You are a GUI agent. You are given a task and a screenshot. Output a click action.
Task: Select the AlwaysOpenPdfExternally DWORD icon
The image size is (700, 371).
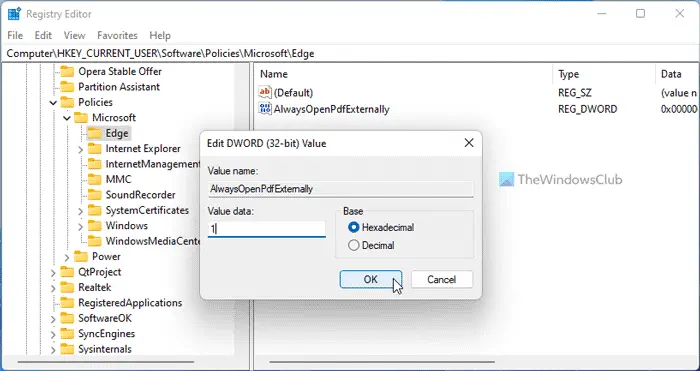(265, 109)
